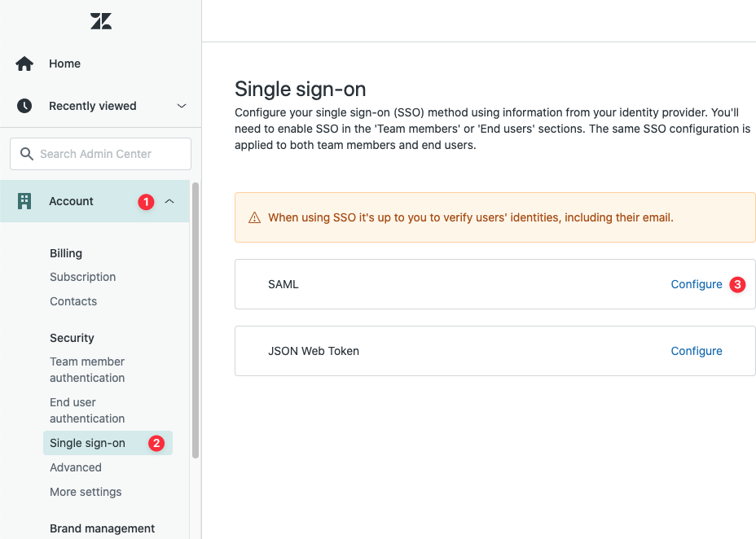Select Billing from the sidebar
756x539 pixels.
pos(66,253)
